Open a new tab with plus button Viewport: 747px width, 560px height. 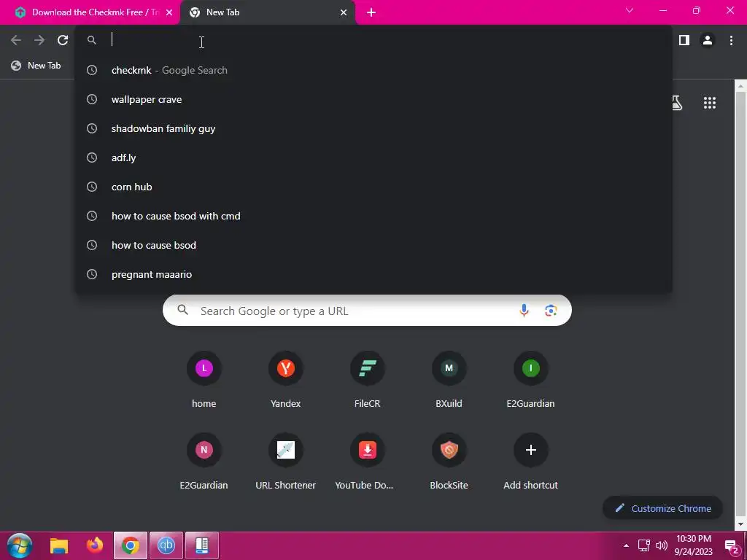371,12
